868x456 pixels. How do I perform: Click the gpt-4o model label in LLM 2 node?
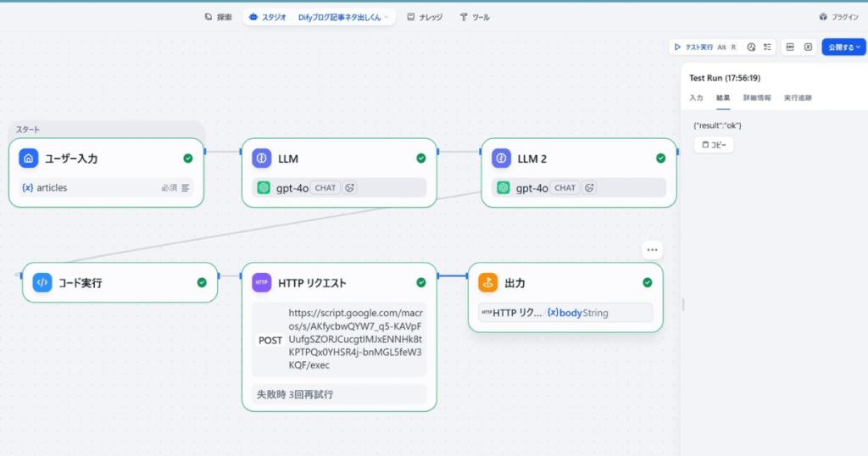tap(532, 188)
